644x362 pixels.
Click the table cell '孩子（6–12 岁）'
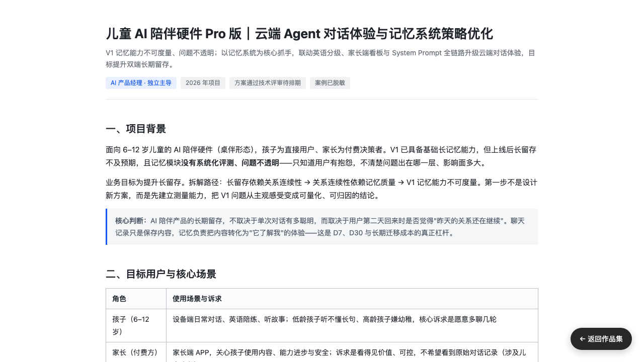[x=136, y=325]
